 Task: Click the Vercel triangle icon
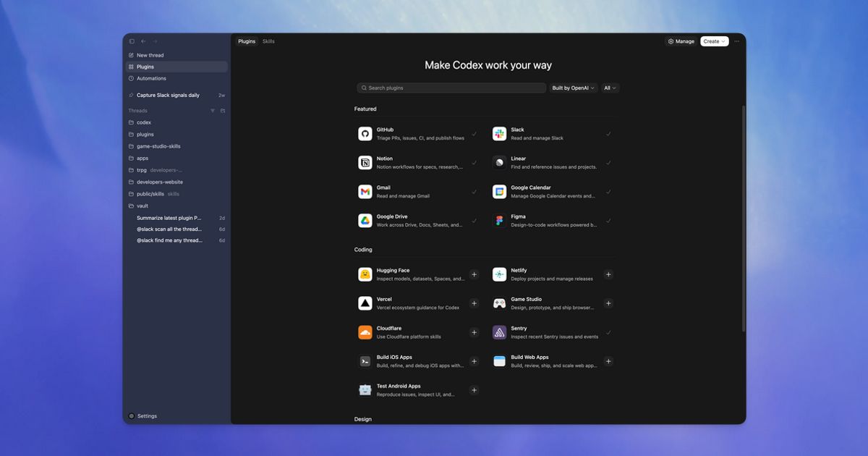tap(365, 303)
